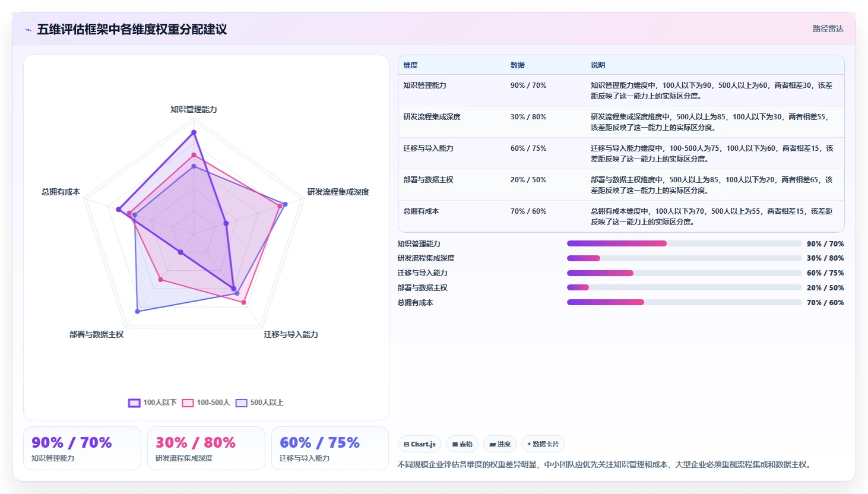Image resolution: width=868 pixels, height=494 pixels.
Task: Click the 100人以下 purple legend swatch
Action: tap(134, 403)
